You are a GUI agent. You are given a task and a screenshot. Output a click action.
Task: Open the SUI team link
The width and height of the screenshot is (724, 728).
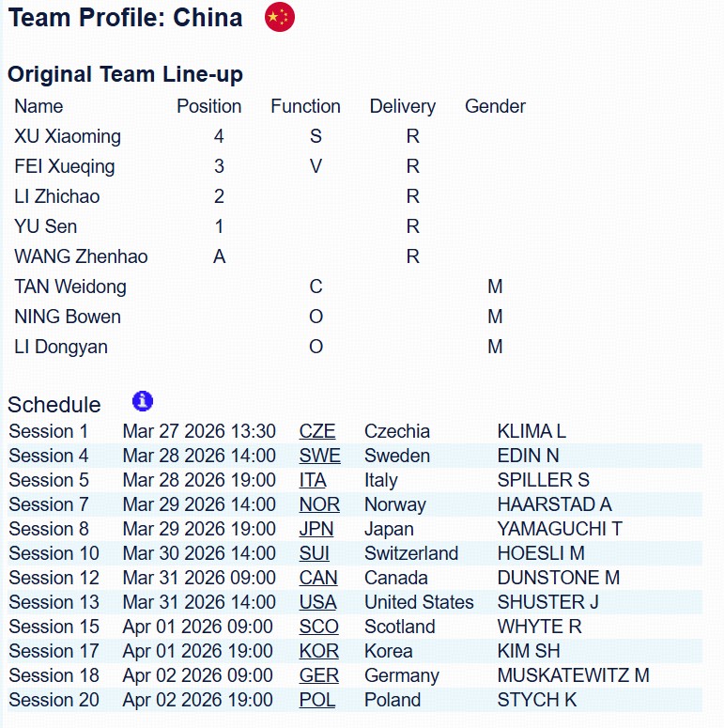point(315,553)
